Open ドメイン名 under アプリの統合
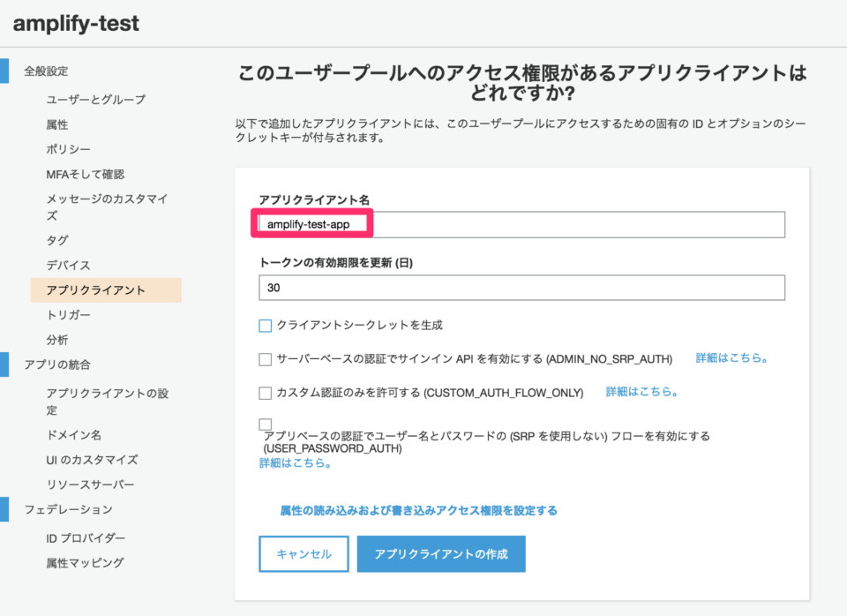Screen dimensions: 847x616 click(74, 435)
